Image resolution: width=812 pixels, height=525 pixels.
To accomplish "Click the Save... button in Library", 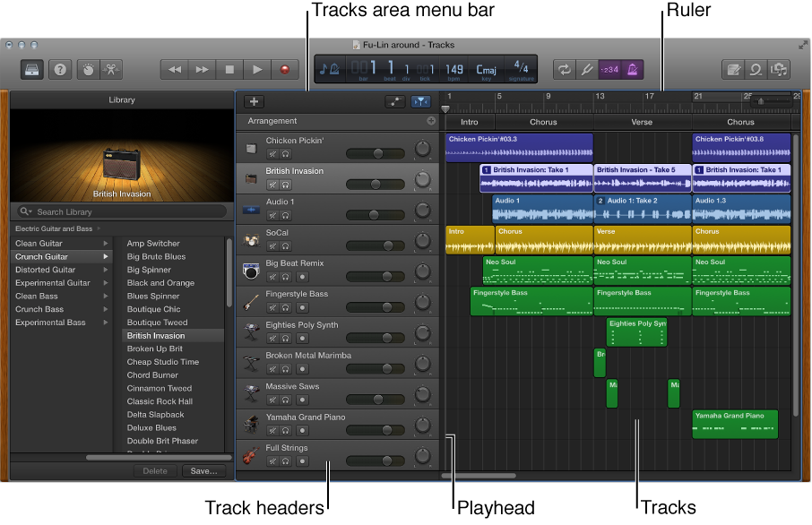I will pos(203,470).
